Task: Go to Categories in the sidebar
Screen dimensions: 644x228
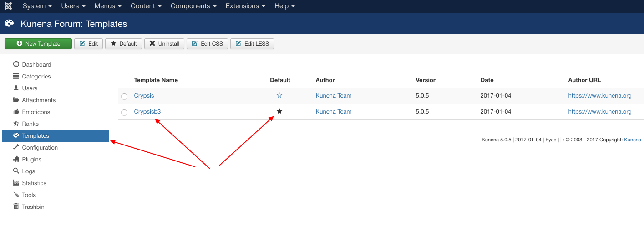Action: [x=36, y=76]
